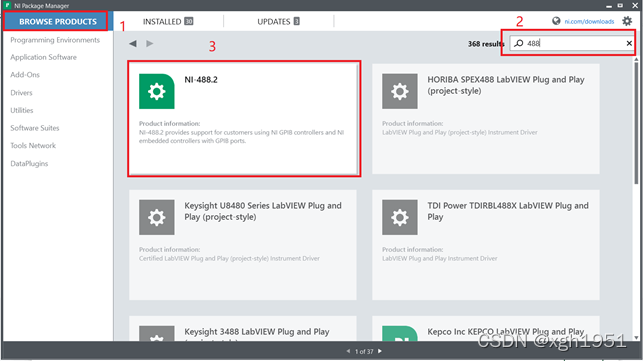
Task: Select Add-Ons category
Action: pos(25,75)
